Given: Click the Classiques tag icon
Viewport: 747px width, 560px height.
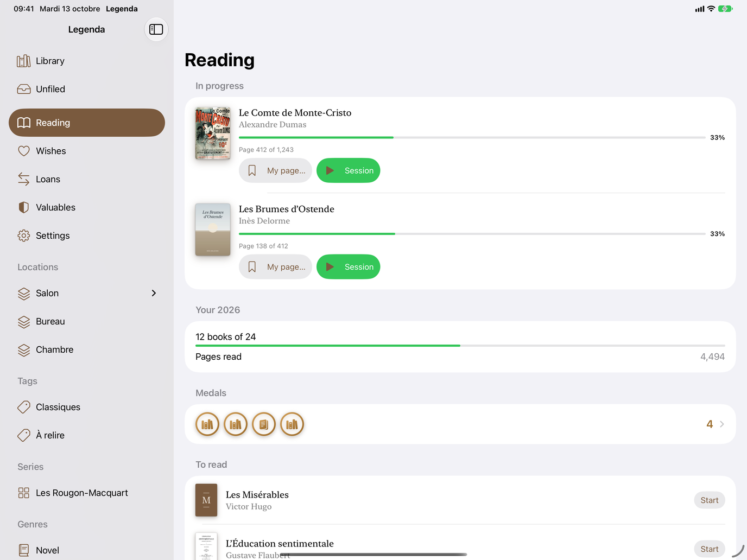Looking at the screenshot, I should pyautogui.click(x=23, y=407).
